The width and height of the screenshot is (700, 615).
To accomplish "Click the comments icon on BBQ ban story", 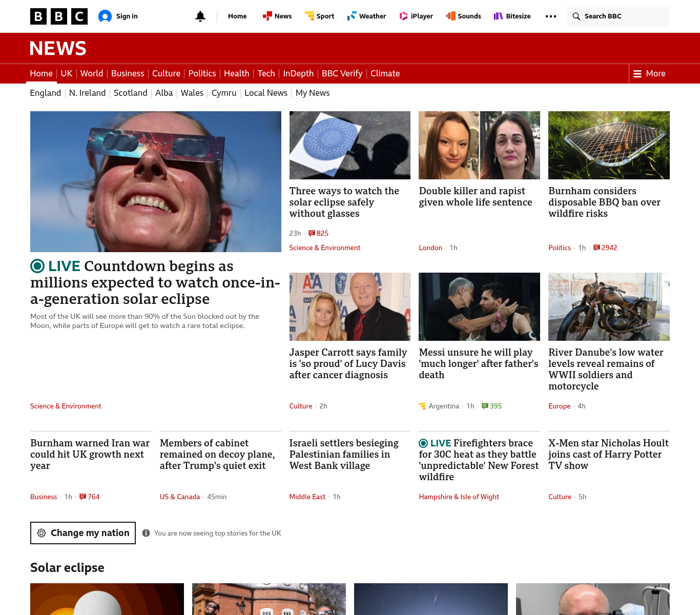I will (596, 248).
